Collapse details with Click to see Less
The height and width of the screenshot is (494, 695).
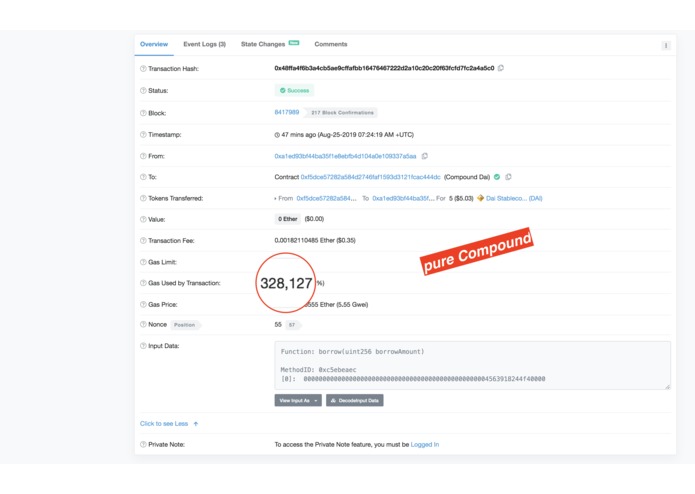tap(169, 424)
